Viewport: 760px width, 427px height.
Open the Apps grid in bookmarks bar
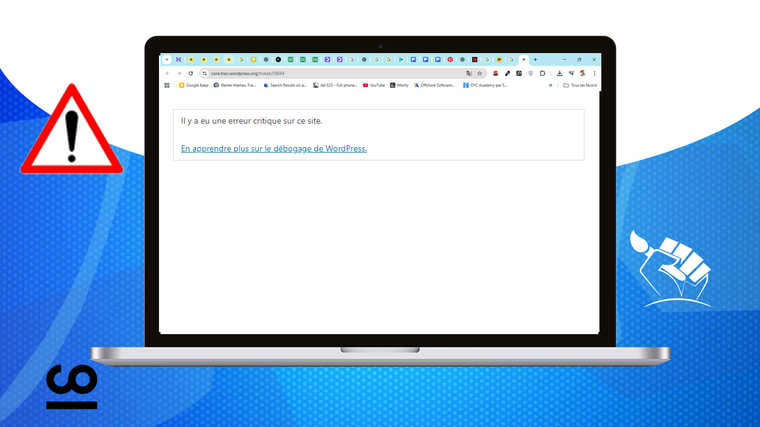click(x=167, y=85)
